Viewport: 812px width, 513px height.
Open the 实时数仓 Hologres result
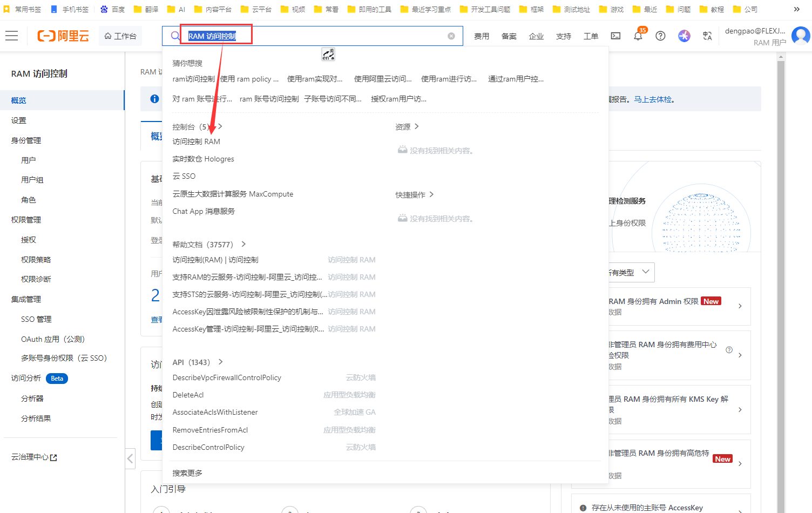click(x=204, y=159)
